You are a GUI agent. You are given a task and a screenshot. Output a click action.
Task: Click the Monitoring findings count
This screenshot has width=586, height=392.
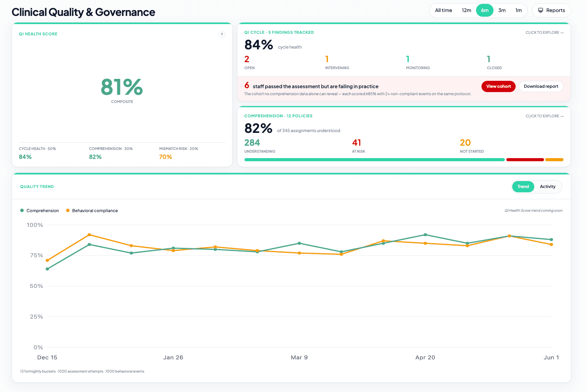point(408,59)
